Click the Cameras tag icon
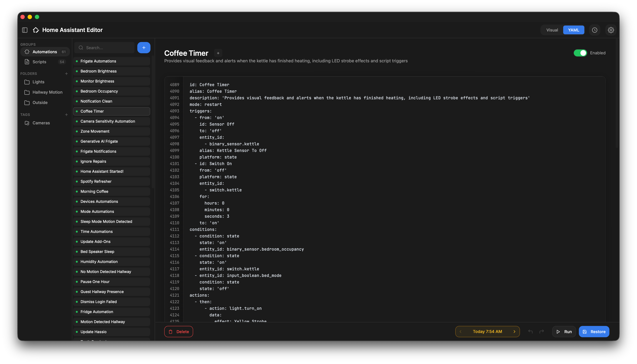637x364 pixels. point(27,123)
